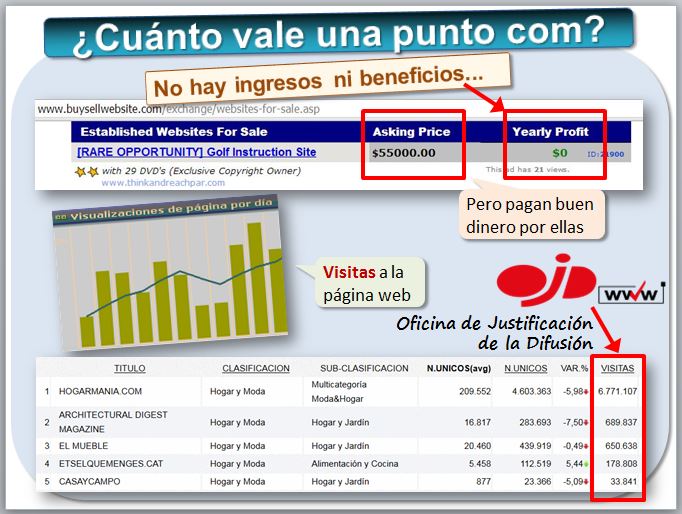Select the CASAYCAMPO row title

tap(89, 481)
